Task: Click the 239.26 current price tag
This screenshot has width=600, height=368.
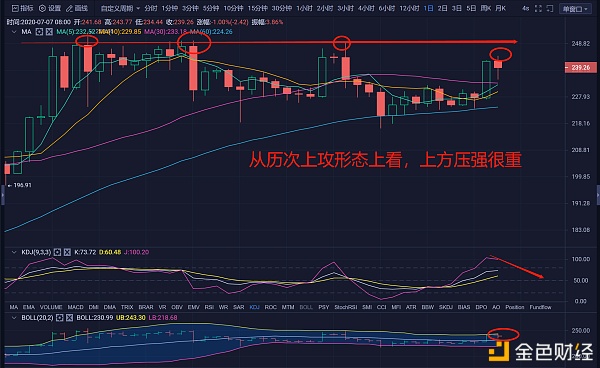Action: tap(580, 68)
